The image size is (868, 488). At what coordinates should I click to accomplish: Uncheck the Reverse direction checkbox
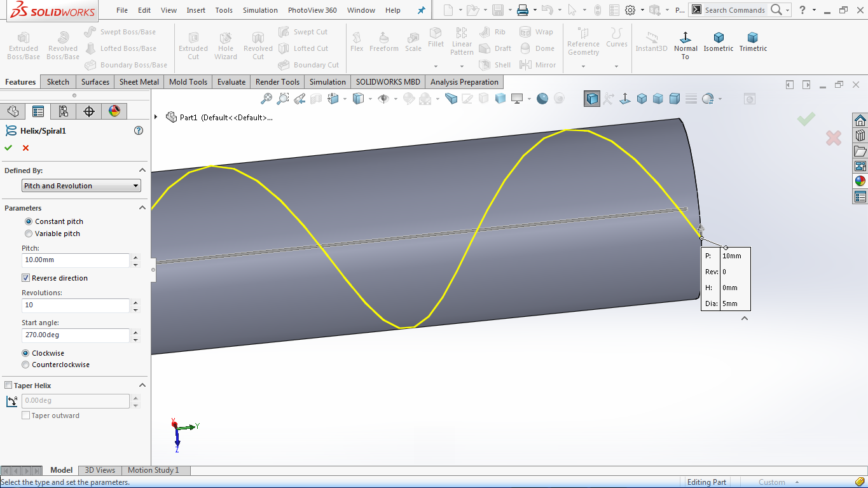coord(25,278)
